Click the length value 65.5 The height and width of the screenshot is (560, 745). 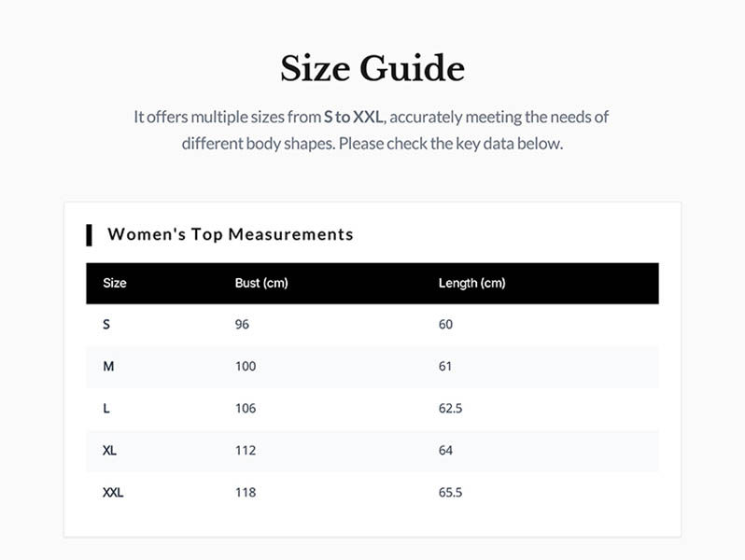pos(450,493)
